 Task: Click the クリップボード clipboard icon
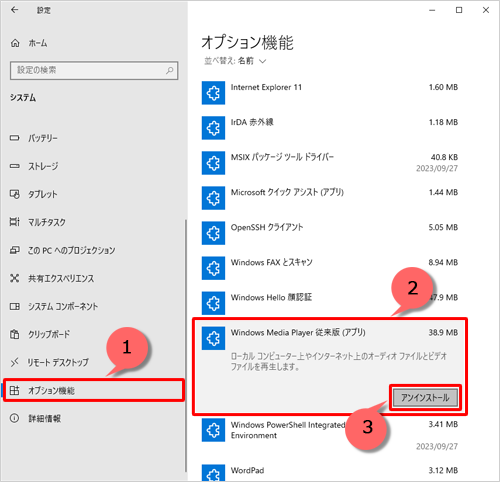(14, 334)
